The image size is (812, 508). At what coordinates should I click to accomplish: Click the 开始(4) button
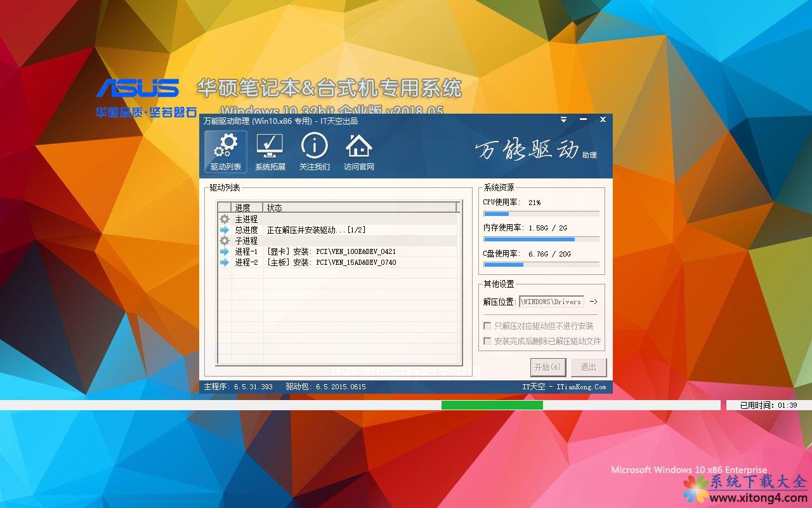(x=547, y=367)
